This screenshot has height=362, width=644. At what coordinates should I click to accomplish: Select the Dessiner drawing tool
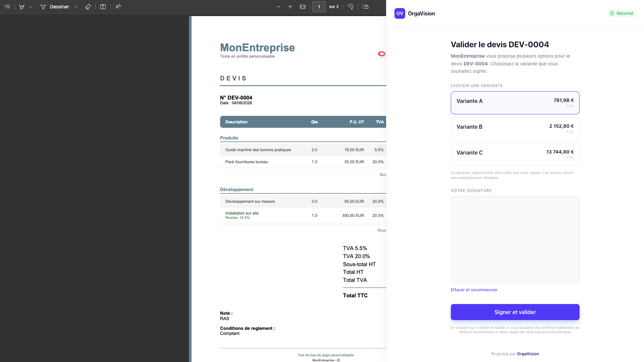tap(55, 7)
